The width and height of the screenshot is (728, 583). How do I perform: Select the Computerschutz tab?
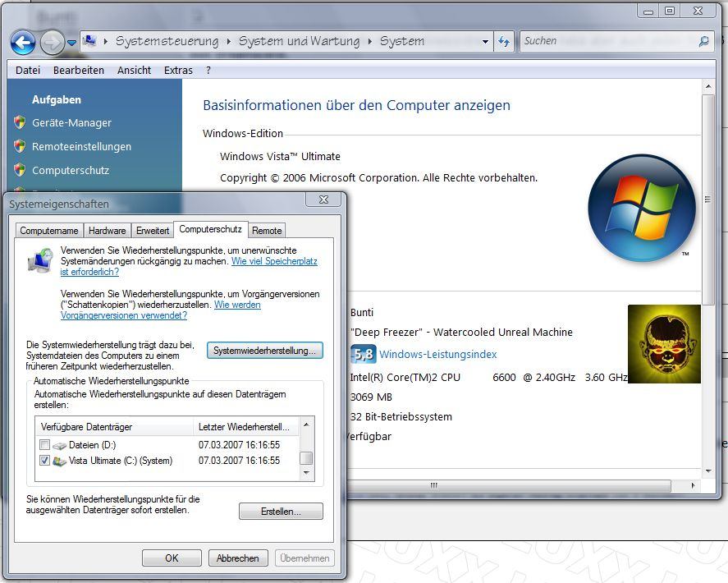coord(211,229)
